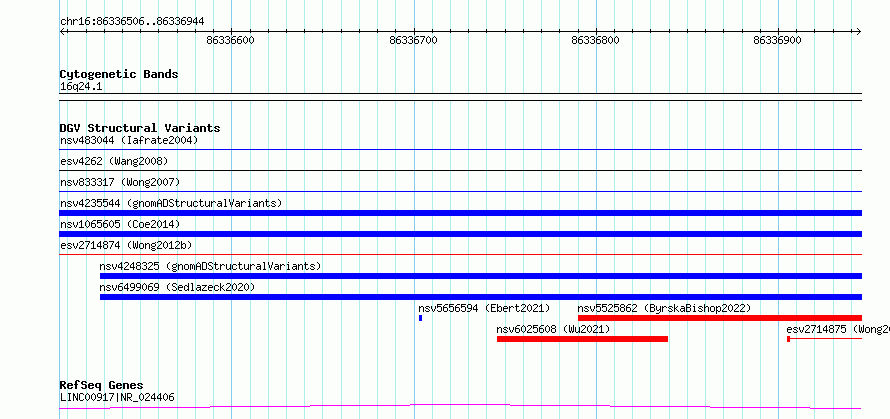Select the 16q24.1 band label

(81, 87)
